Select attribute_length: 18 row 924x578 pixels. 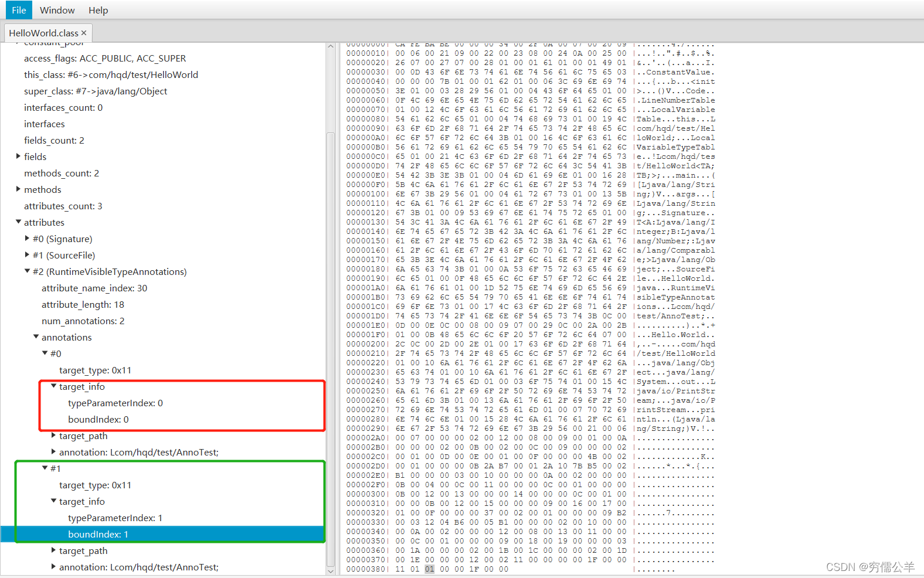pyautogui.click(x=83, y=304)
